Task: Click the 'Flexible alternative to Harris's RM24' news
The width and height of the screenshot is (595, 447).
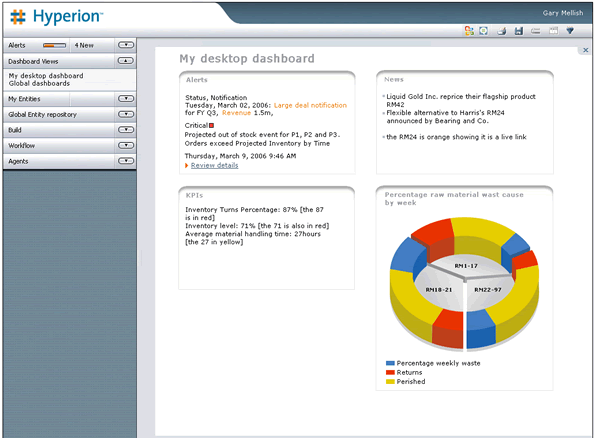Action: 445,117
